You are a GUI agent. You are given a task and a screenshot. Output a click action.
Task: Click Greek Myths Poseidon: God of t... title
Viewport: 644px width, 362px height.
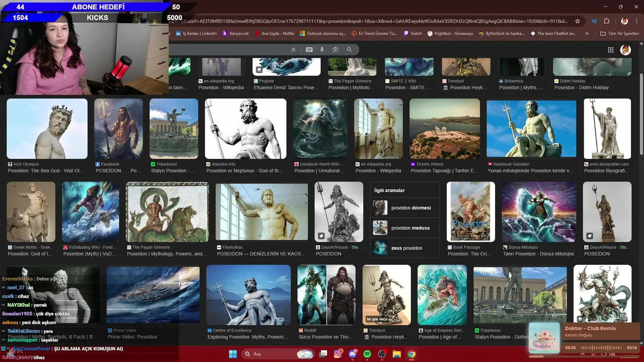tap(31, 254)
